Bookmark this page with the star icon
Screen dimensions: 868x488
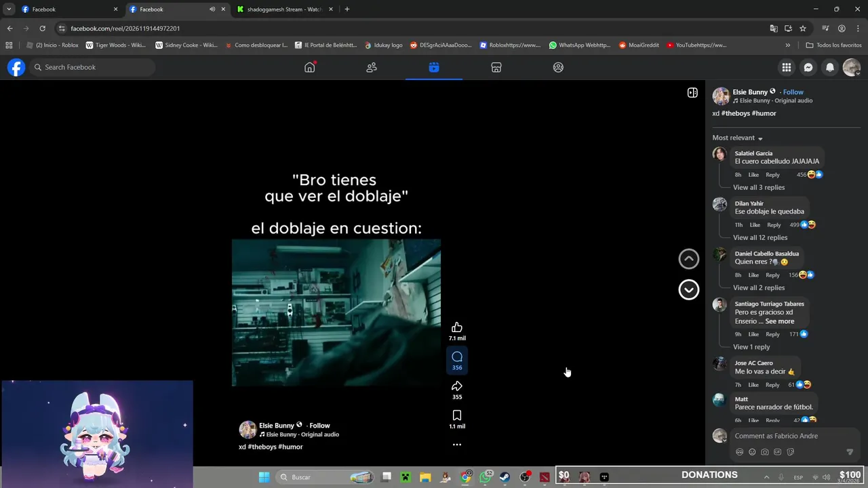803,28
